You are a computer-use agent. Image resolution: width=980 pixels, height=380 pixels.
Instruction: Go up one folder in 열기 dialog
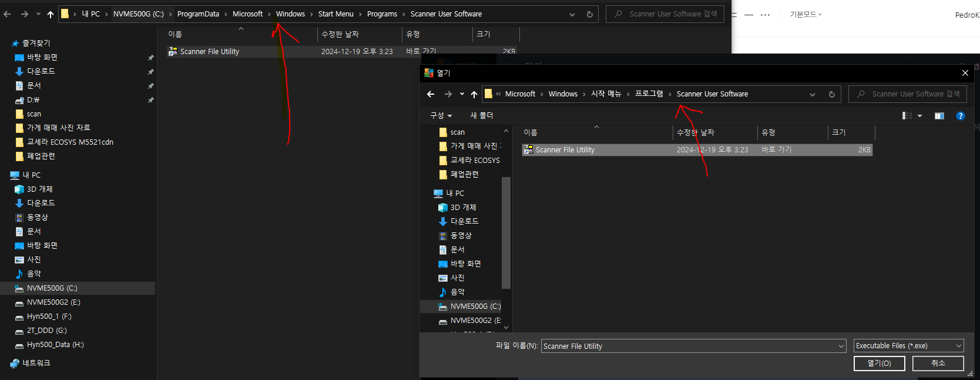tap(474, 94)
